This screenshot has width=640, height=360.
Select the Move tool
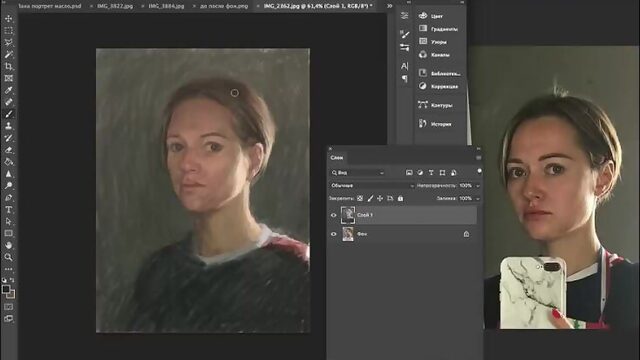pyautogui.click(x=8, y=19)
